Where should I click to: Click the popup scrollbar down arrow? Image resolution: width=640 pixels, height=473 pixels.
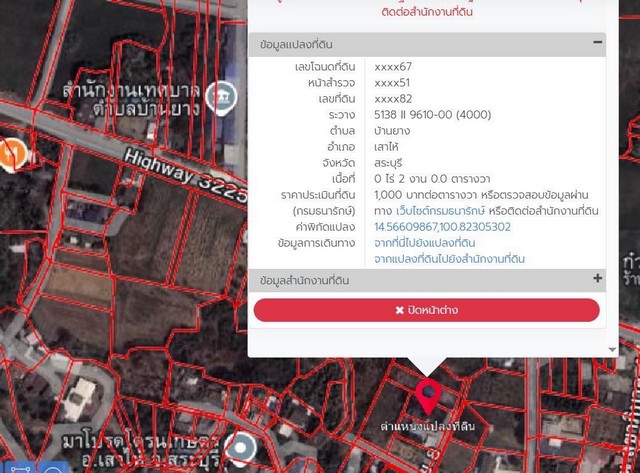612,349
